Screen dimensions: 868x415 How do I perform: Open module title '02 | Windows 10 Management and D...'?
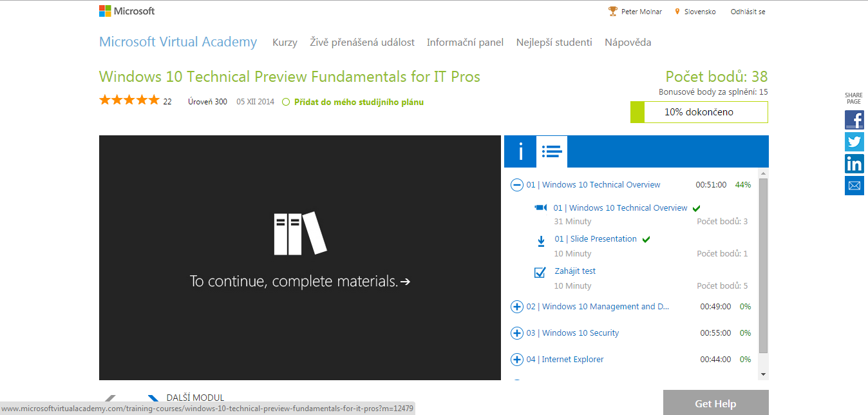598,307
